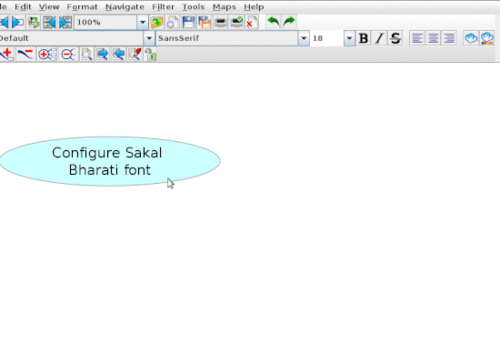500x364 pixels.
Task: Unfold one level with the plus-circle icon
Action: (x=47, y=54)
